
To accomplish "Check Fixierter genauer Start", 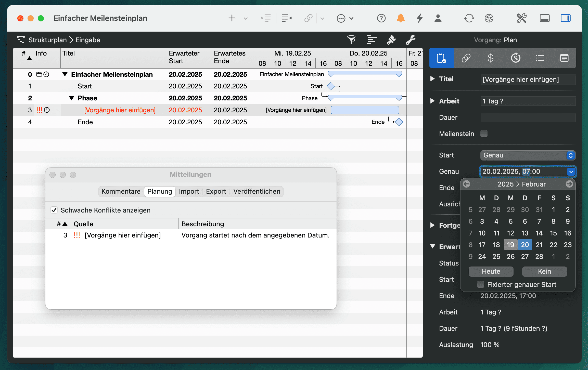I will 481,284.
